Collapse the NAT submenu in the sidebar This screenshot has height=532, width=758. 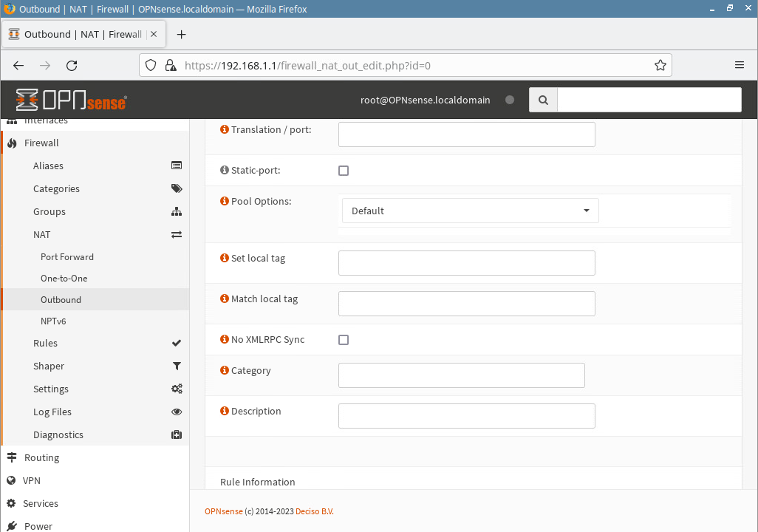(42, 234)
